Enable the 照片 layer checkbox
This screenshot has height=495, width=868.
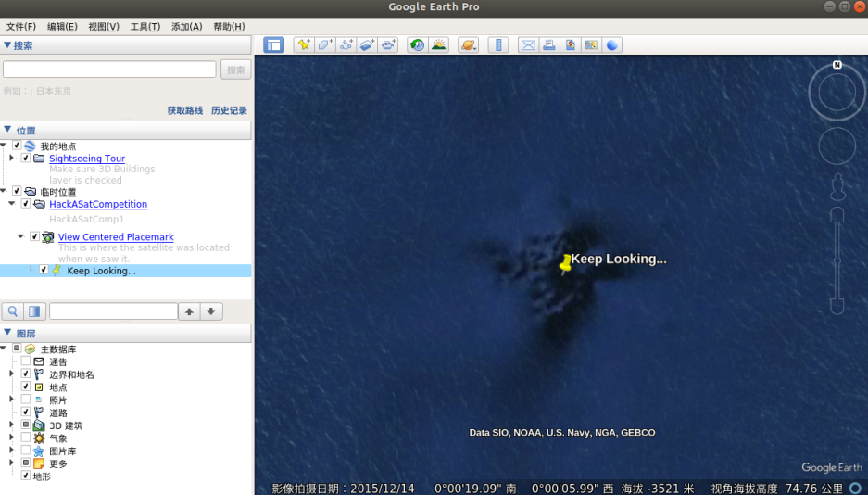[25, 400]
